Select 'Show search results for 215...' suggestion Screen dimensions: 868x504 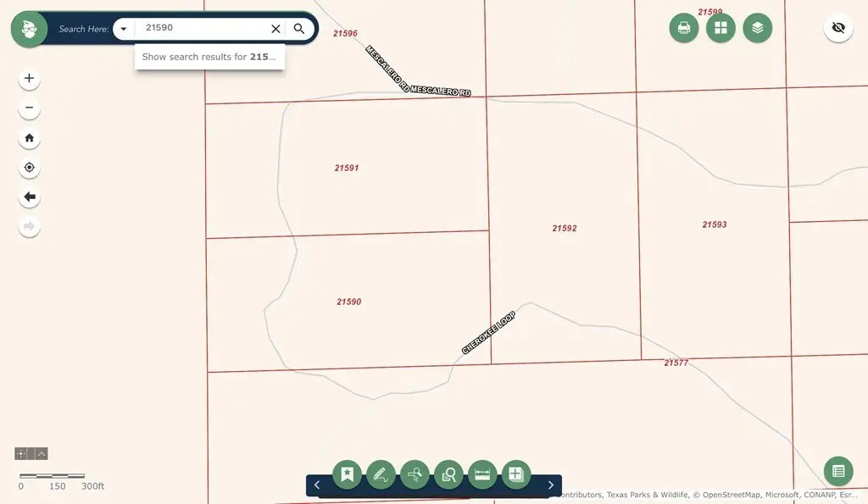[x=209, y=57]
